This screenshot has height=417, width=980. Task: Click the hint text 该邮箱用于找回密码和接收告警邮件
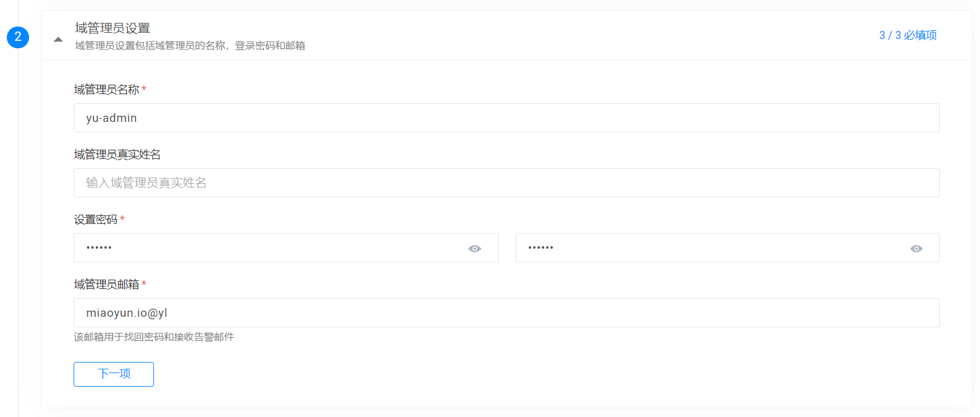pos(154,337)
